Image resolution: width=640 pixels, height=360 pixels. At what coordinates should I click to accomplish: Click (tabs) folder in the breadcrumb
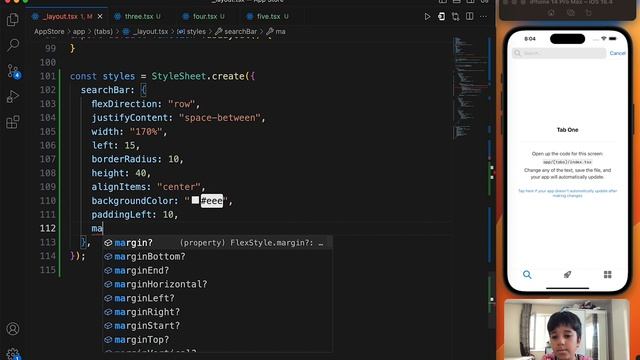click(x=103, y=31)
